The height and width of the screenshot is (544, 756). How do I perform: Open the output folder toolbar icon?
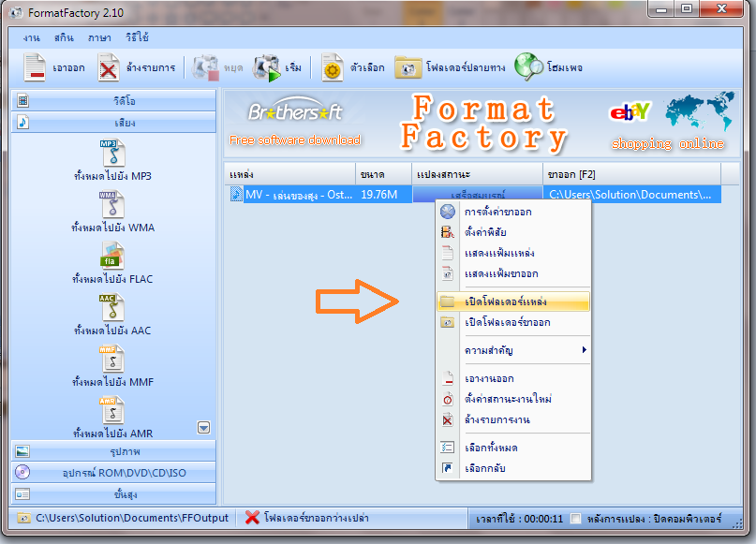408,67
